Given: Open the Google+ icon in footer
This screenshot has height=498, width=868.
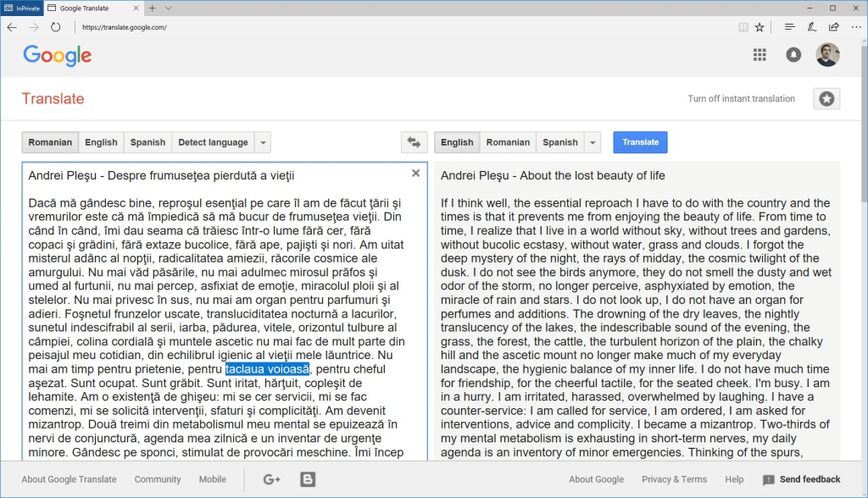Looking at the screenshot, I should pyautogui.click(x=271, y=479).
